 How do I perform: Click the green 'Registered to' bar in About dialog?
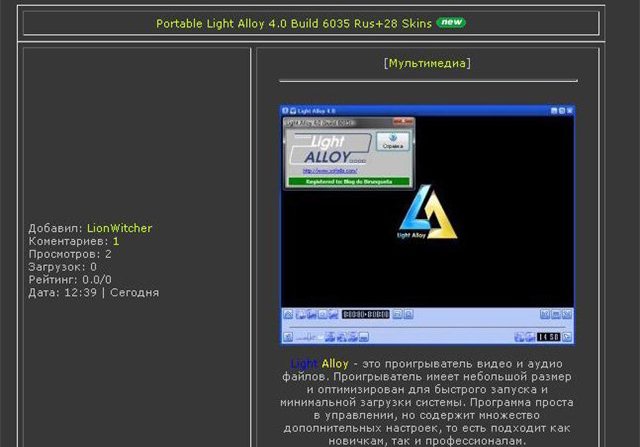click(349, 182)
